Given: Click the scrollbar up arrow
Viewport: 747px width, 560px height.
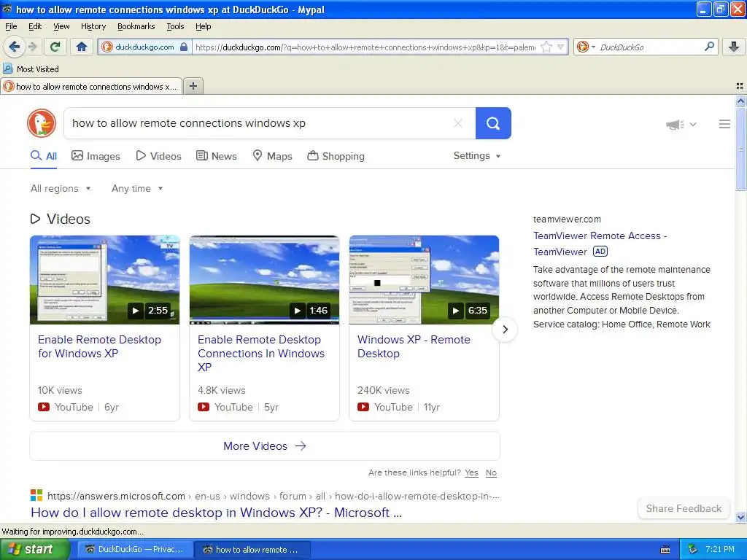Looking at the screenshot, I should tap(740, 101).
